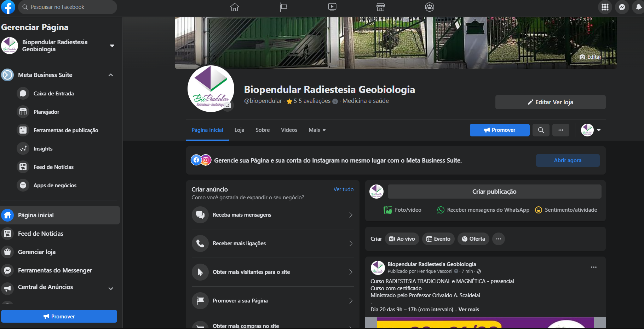644x329 pixels.
Task: Click the Ferramentas de publicação icon
Action: pyautogui.click(x=23, y=130)
